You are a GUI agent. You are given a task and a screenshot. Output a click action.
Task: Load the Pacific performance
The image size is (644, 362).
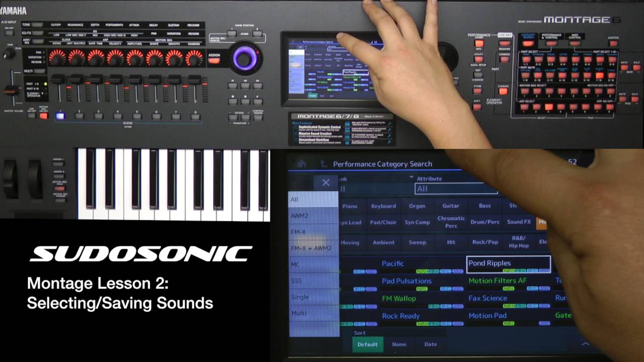pos(422,265)
